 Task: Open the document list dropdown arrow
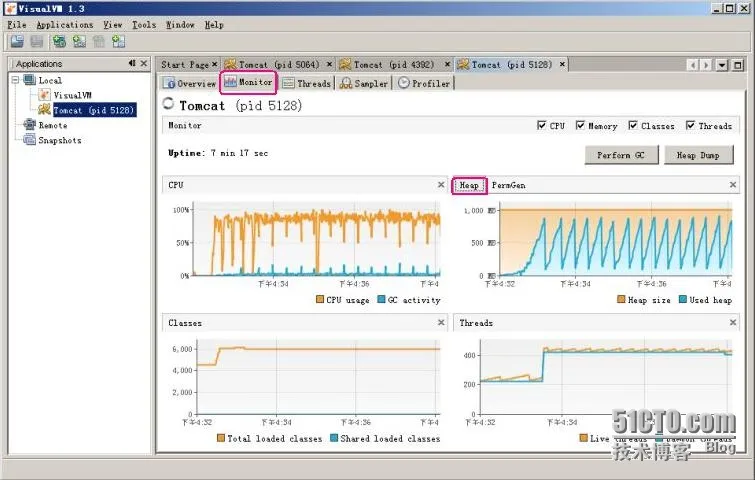pyautogui.click(x=721, y=65)
